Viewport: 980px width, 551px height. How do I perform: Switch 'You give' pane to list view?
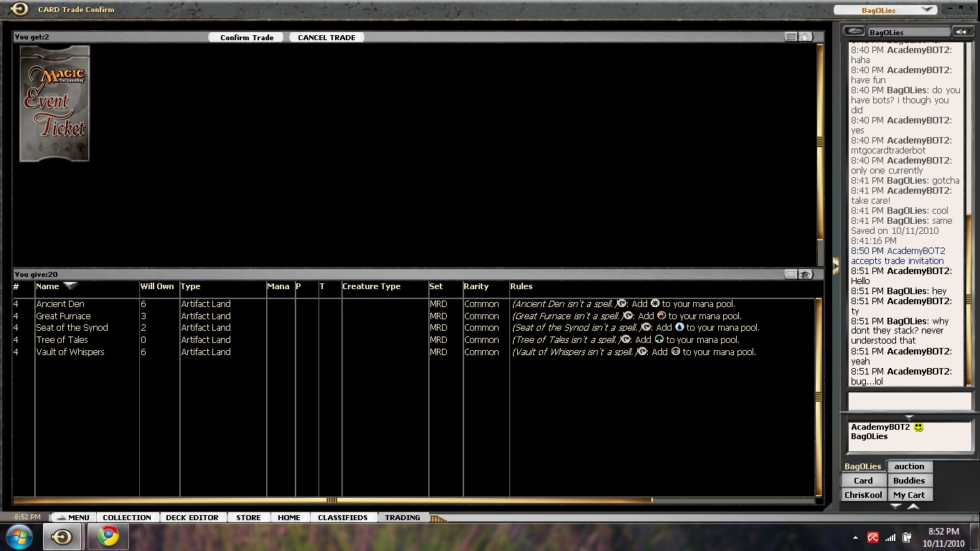[791, 275]
